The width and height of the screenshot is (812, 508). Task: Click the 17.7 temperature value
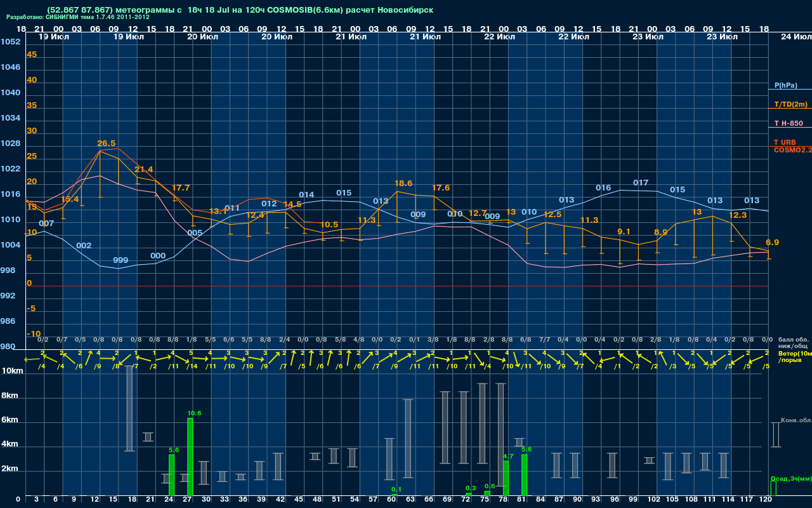pos(181,188)
